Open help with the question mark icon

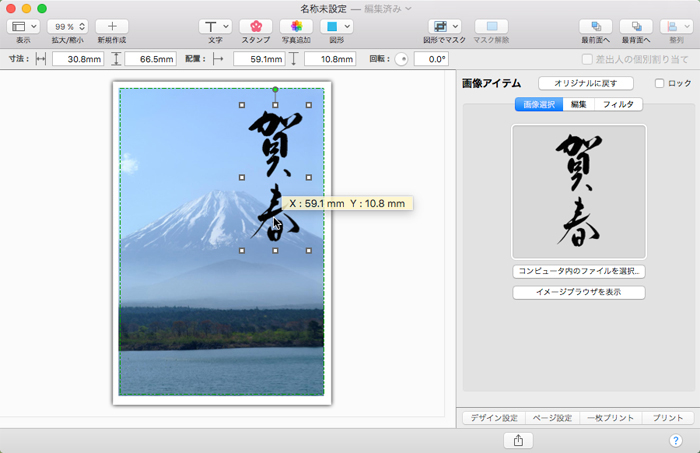coord(675,440)
